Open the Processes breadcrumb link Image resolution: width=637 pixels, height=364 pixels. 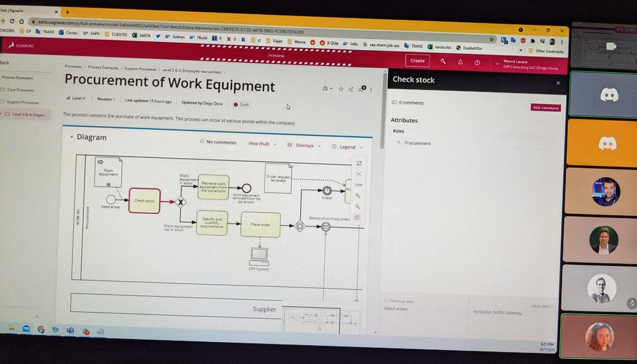pyautogui.click(x=73, y=67)
